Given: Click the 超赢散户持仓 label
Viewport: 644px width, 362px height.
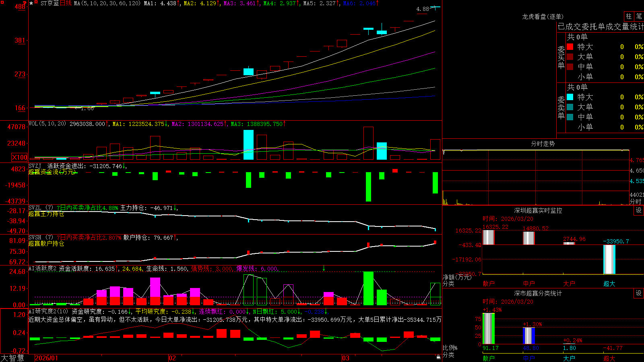Looking at the screenshot, I should coord(46,243).
